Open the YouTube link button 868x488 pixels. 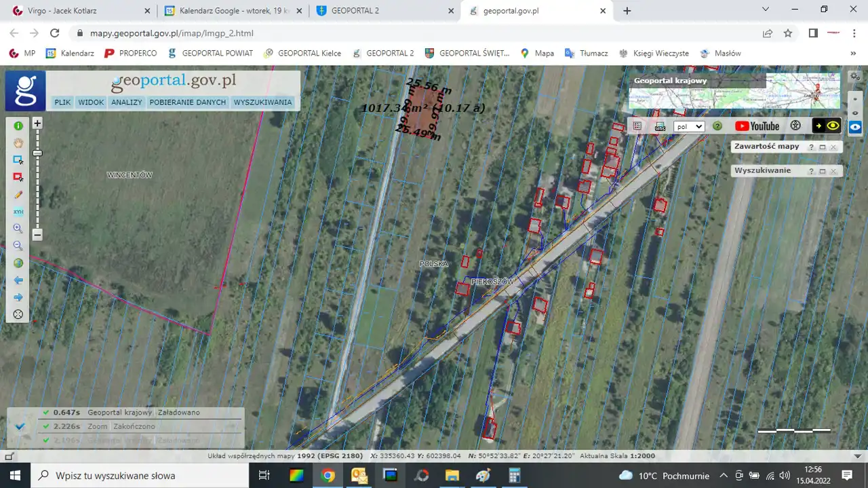pyautogui.click(x=757, y=126)
